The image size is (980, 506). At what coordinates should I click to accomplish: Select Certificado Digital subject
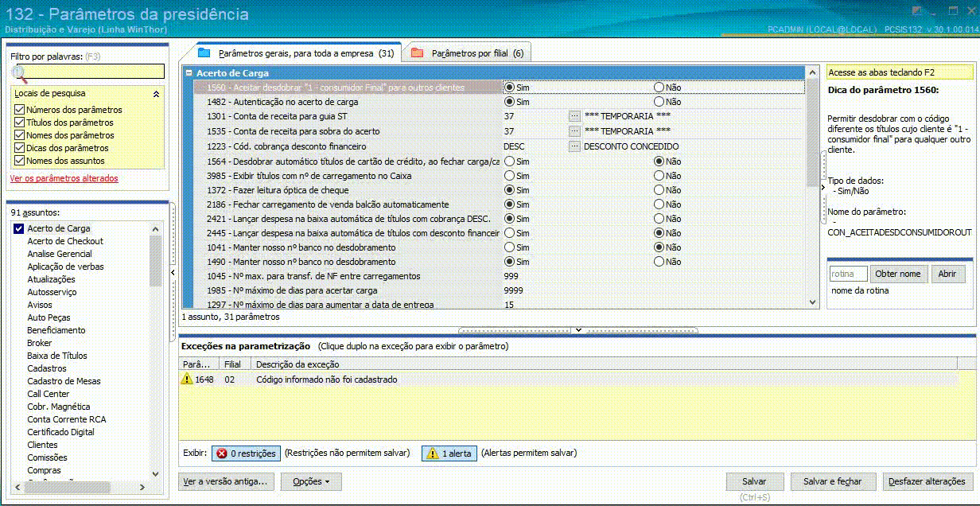60,432
